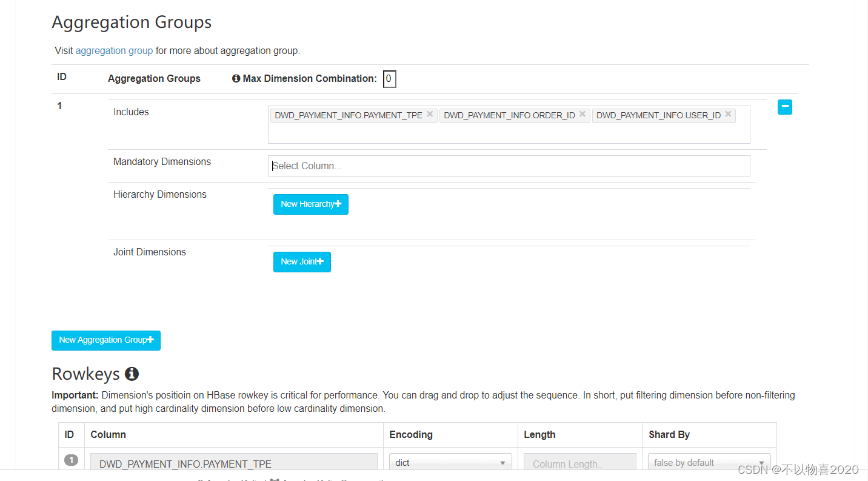The width and height of the screenshot is (868, 481).
Task: Click the Hierarchy Dimensions label
Action: tap(160, 194)
